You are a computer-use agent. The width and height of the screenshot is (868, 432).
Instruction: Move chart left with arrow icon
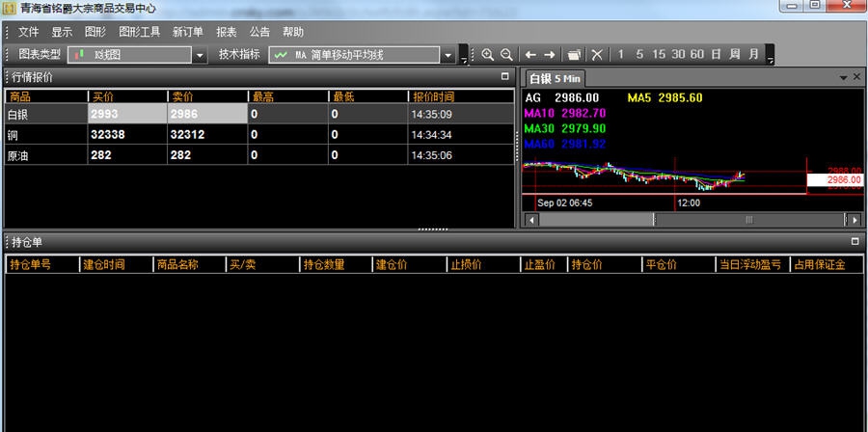[530, 55]
